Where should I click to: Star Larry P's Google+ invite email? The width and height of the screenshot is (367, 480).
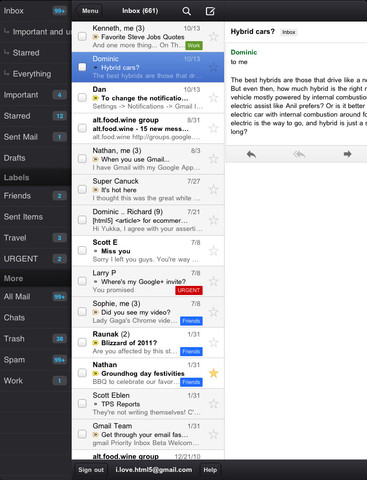coord(213,281)
